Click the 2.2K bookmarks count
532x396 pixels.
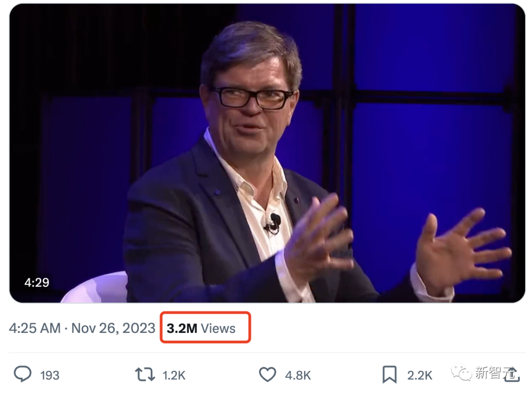coord(420,375)
